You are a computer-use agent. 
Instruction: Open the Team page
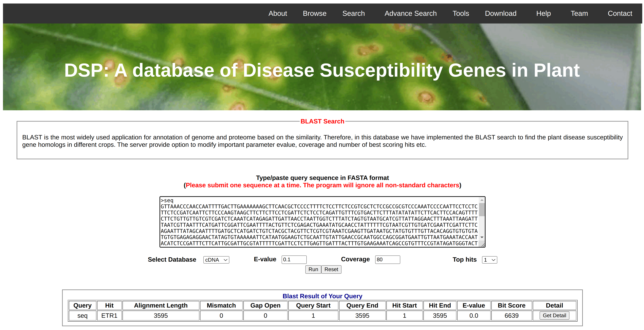tap(579, 14)
